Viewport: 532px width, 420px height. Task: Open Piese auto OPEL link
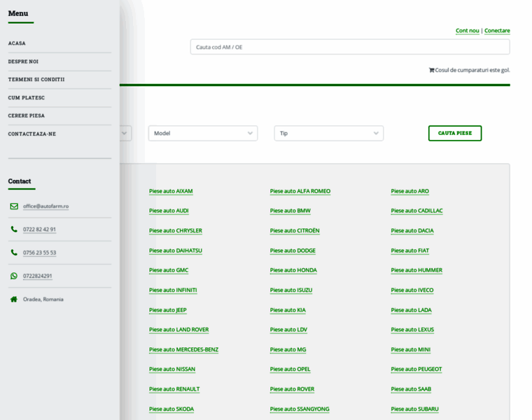point(290,370)
